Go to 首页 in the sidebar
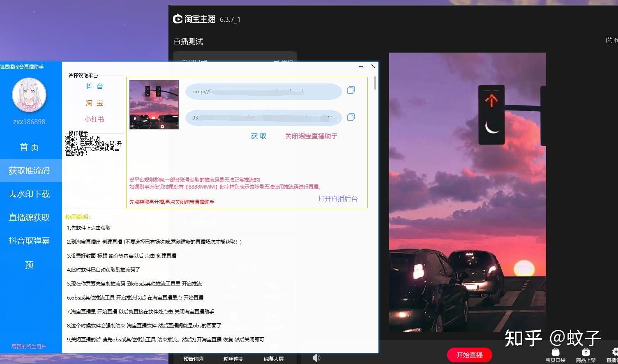618x364 pixels. click(29, 147)
